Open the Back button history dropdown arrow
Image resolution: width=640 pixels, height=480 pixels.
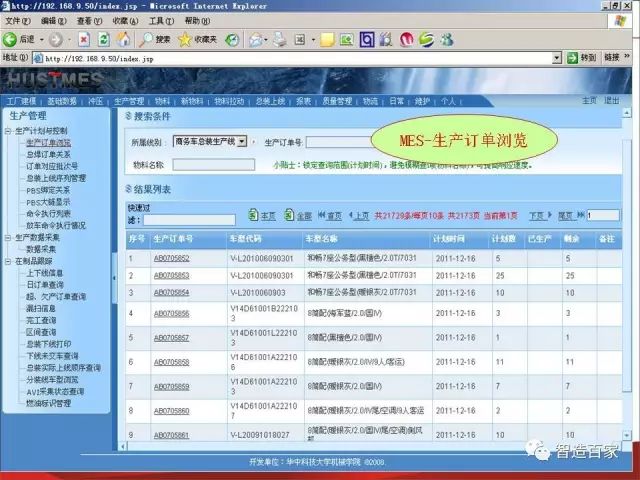42,40
